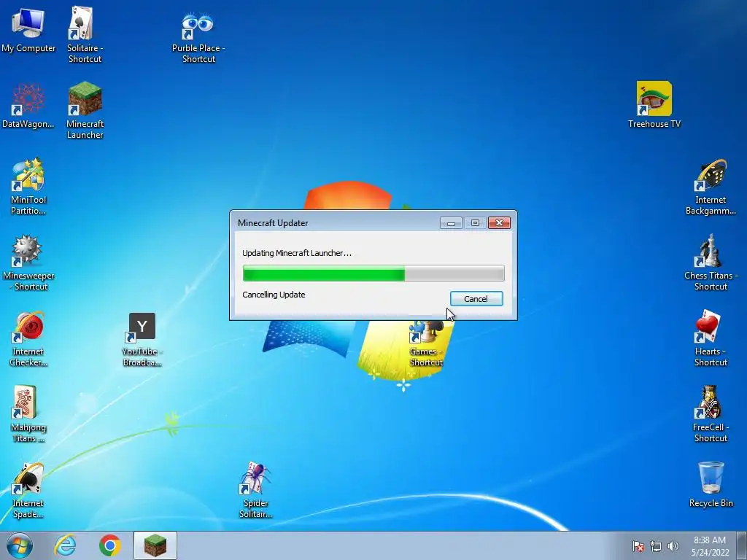Select the Purble Place shortcut icon

(x=198, y=37)
